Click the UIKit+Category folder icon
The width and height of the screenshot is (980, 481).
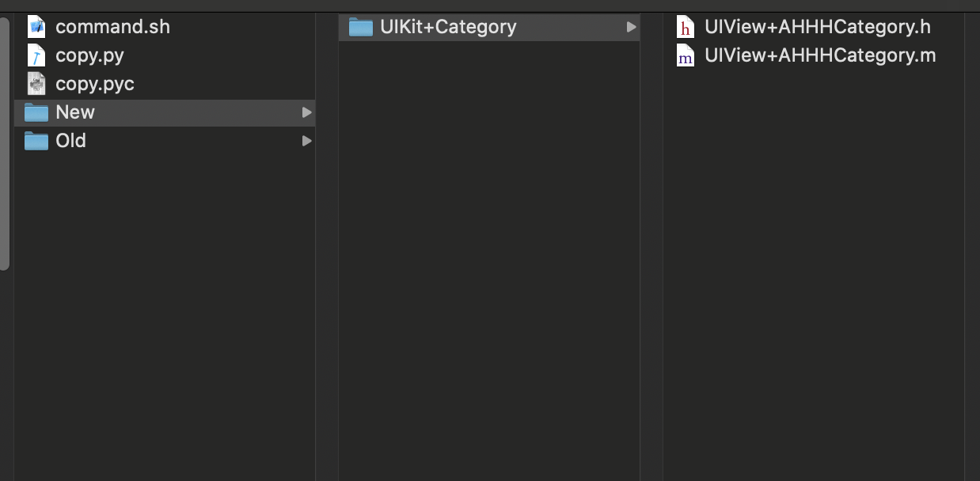[x=361, y=27]
